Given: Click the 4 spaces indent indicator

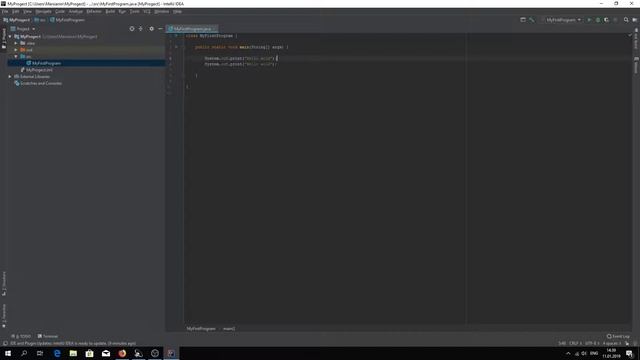Looking at the screenshot, I should 612,343.
